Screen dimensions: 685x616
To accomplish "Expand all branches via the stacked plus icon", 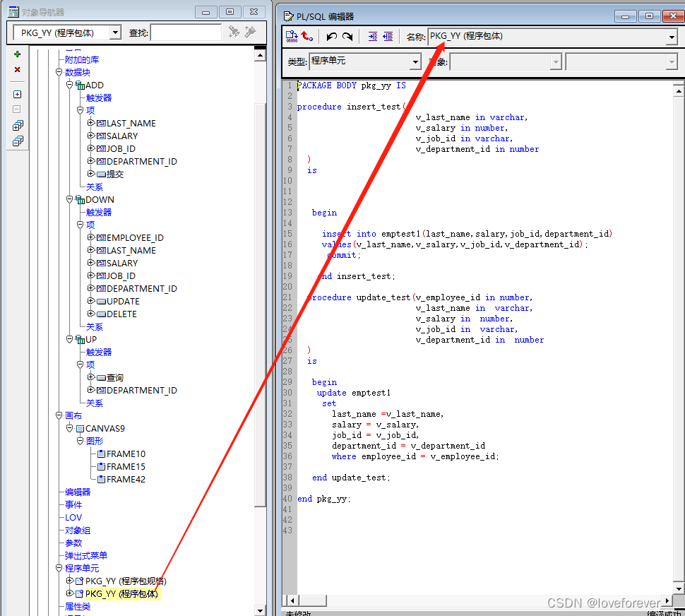I will [x=18, y=125].
